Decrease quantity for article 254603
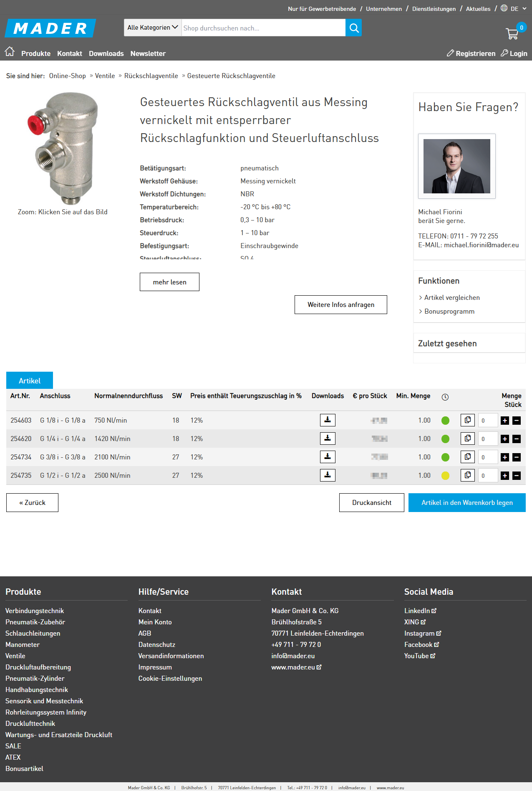This screenshot has height=791, width=532. [x=517, y=421]
